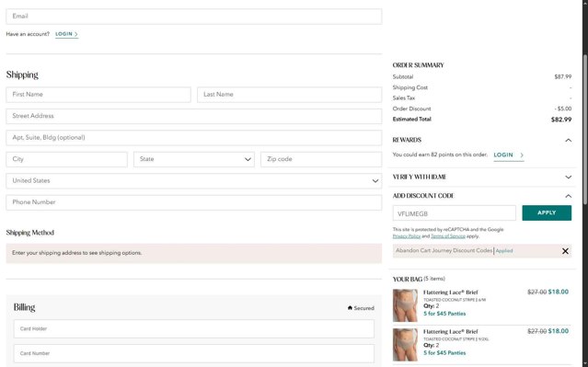This screenshot has height=367, width=588.
Task: Expand the Verify with ID.me section
Action: [568, 177]
